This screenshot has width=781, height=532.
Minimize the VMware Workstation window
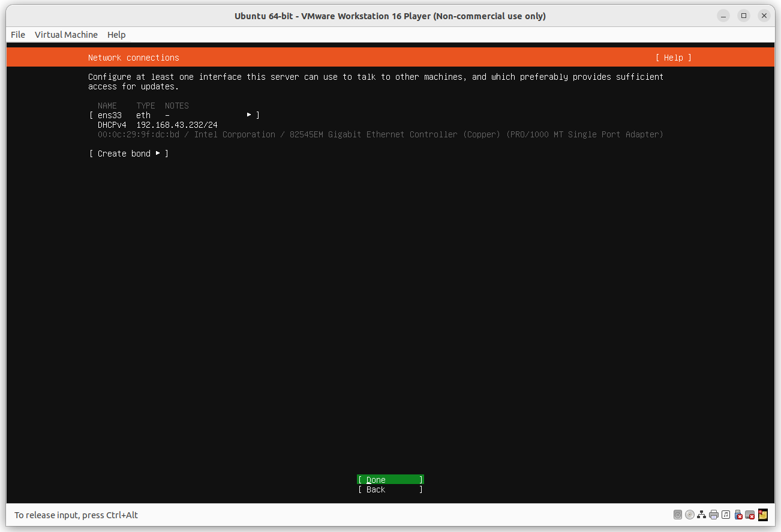click(x=723, y=16)
